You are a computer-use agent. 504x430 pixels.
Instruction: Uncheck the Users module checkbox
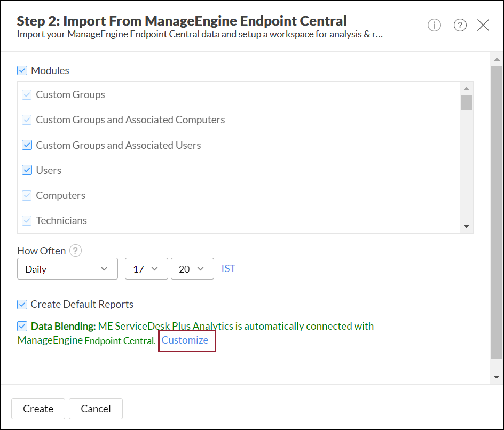pos(27,170)
